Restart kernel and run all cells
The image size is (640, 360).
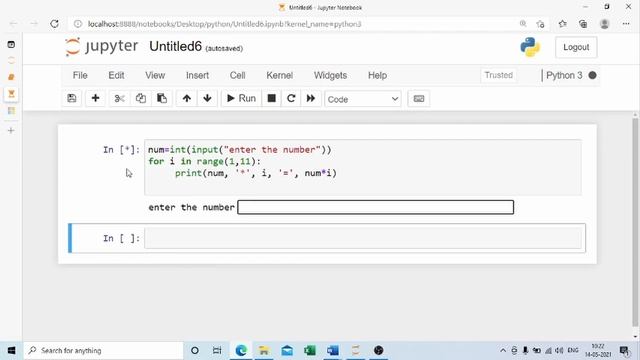(311, 98)
